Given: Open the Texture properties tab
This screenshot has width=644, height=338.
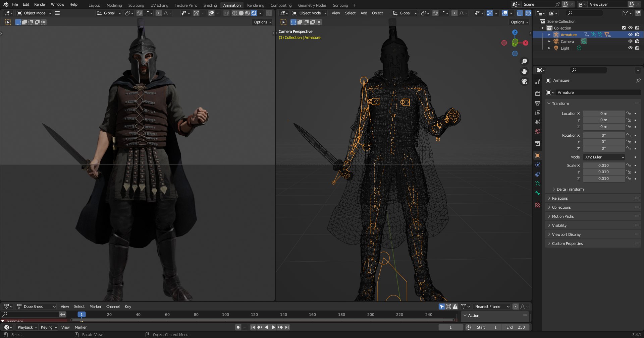Looking at the screenshot, I should [x=538, y=205].
